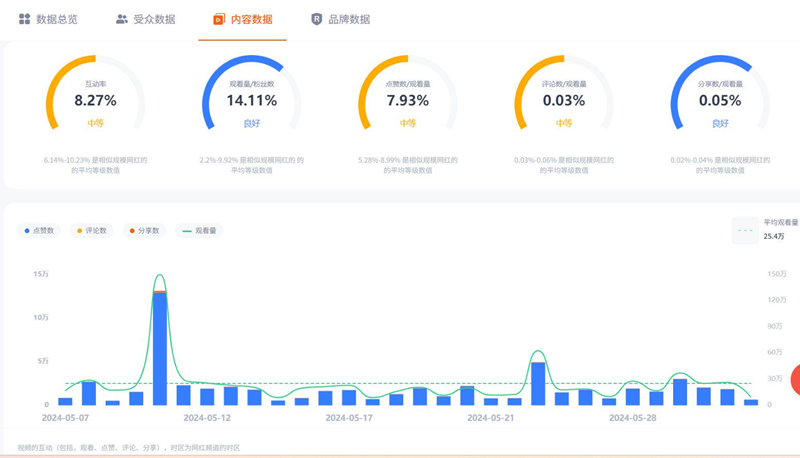Click the 25.4万 average views value
Viewport: 800px width, 458px height.
pyautogui.click(x=774, y=237)
